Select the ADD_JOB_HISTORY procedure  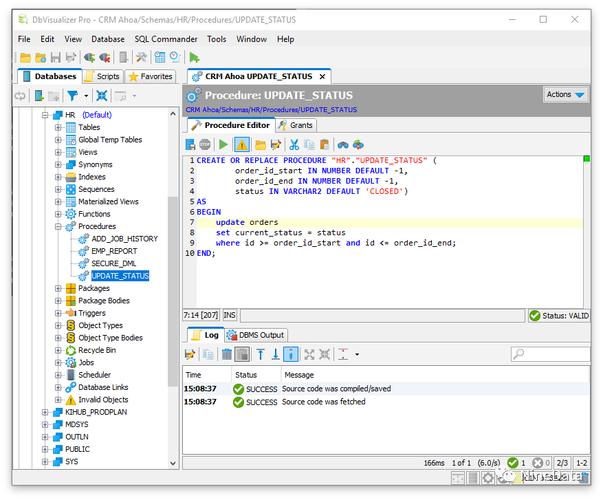click(x=124, y=239)
